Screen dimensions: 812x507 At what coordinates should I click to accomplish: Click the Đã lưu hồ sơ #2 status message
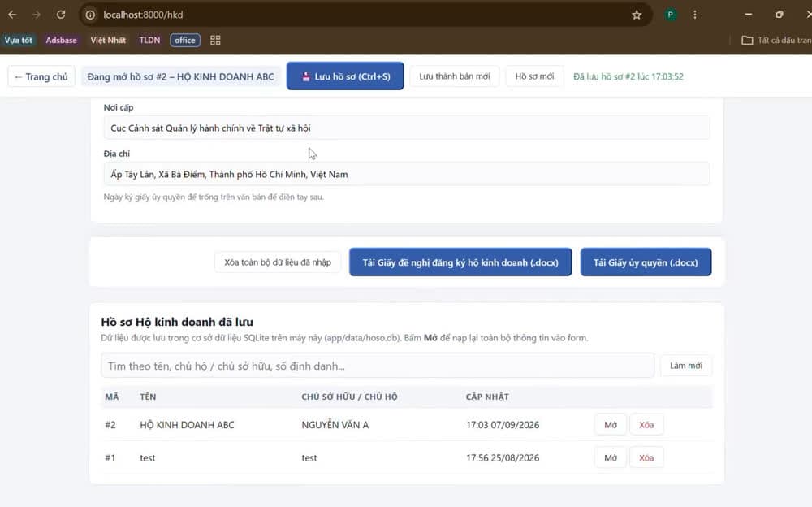[628, 76]
